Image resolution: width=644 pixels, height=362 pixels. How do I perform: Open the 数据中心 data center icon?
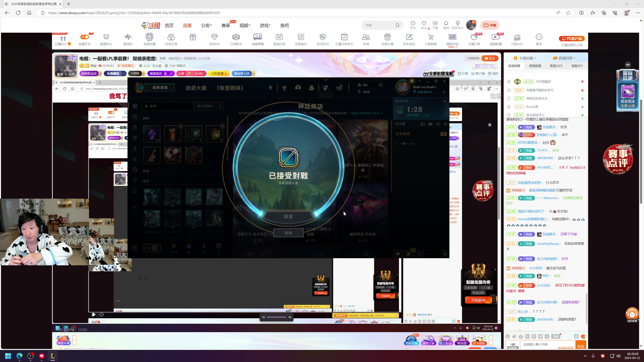coord(106,40)
